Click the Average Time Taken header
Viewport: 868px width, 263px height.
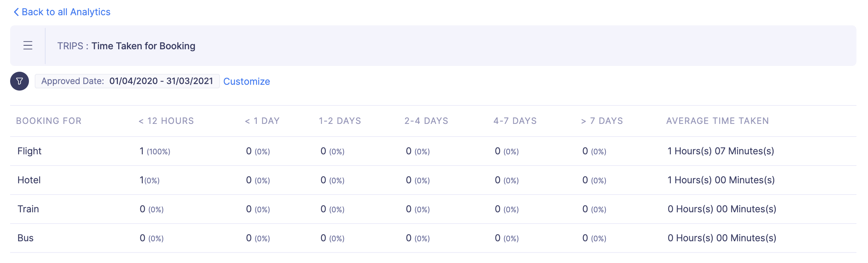[x=718, y=121]
